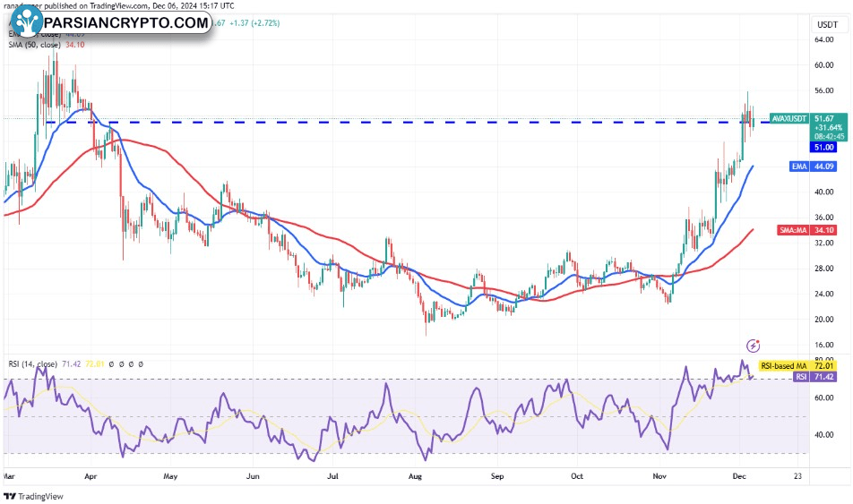
Task: Click the 20.00 price axis label
Action: point(823,320)
